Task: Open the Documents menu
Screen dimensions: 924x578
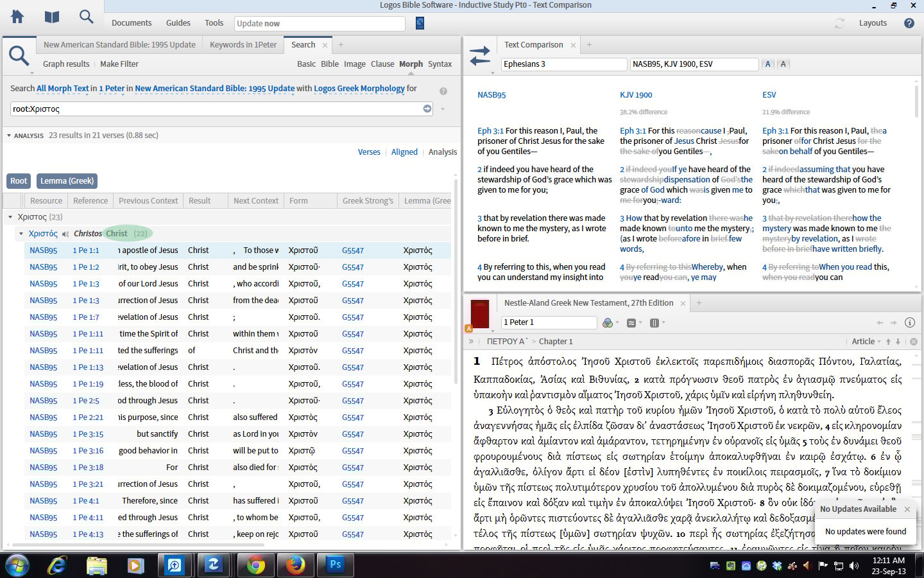Action: pos(132,23)
